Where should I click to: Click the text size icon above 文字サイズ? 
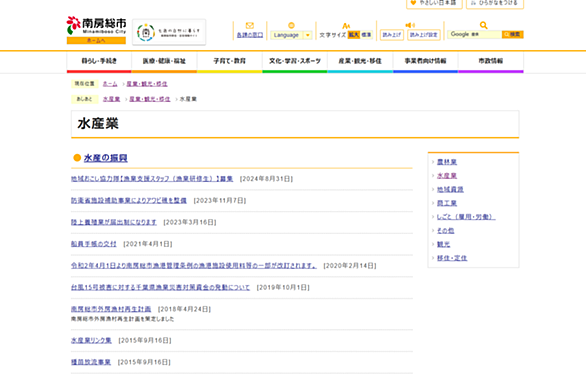click(346, 25)
